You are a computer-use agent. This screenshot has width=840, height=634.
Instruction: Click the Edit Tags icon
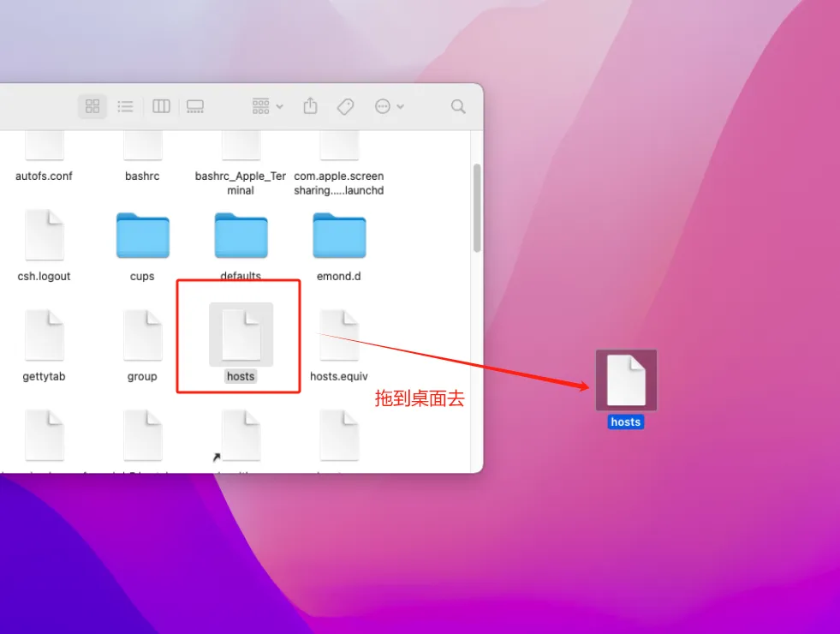[x=346, y=106]
